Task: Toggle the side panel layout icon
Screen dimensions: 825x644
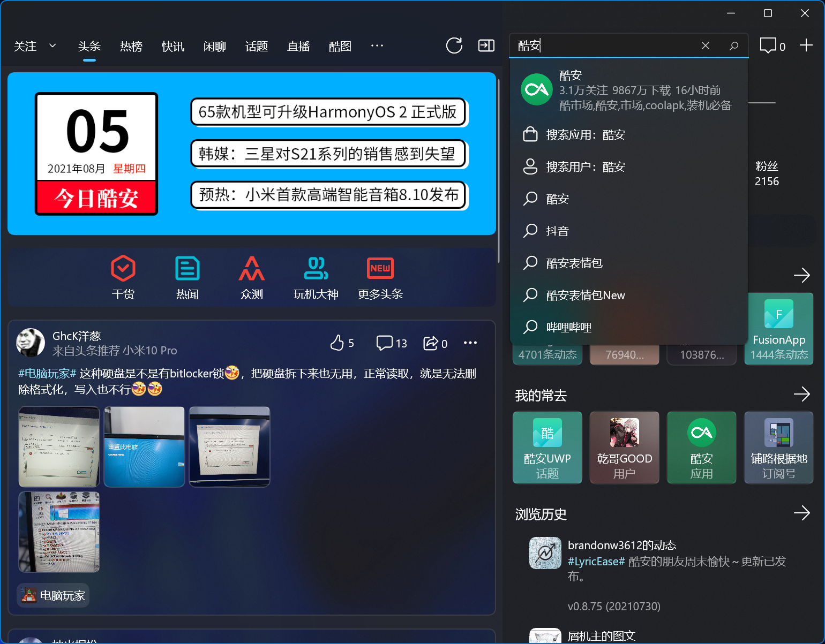Action: [x=486, y=46]
